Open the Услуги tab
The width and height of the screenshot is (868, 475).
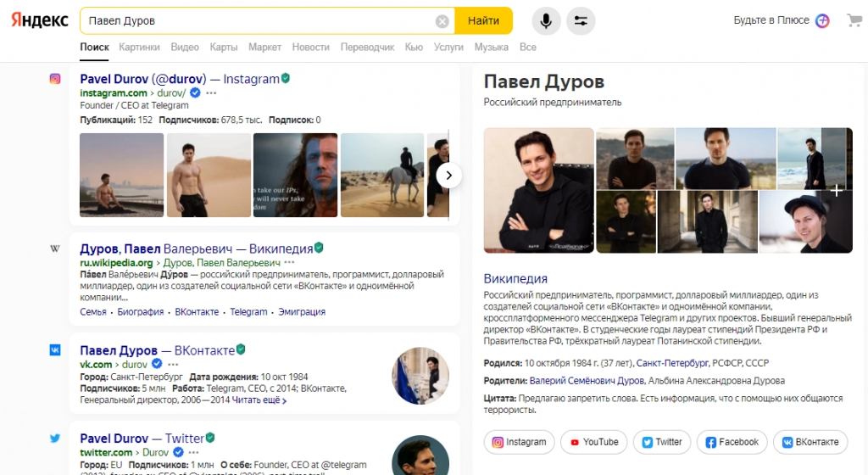pos(448,47)
